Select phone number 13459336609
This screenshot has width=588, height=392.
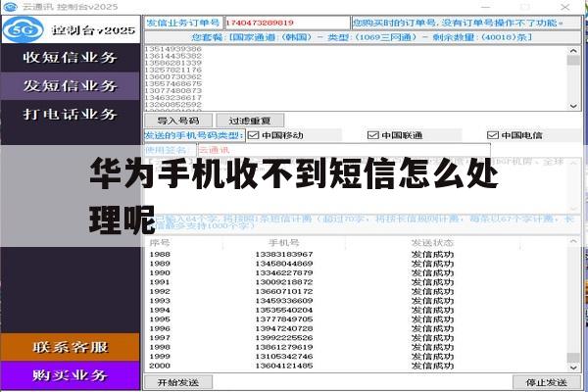point(284,301)
